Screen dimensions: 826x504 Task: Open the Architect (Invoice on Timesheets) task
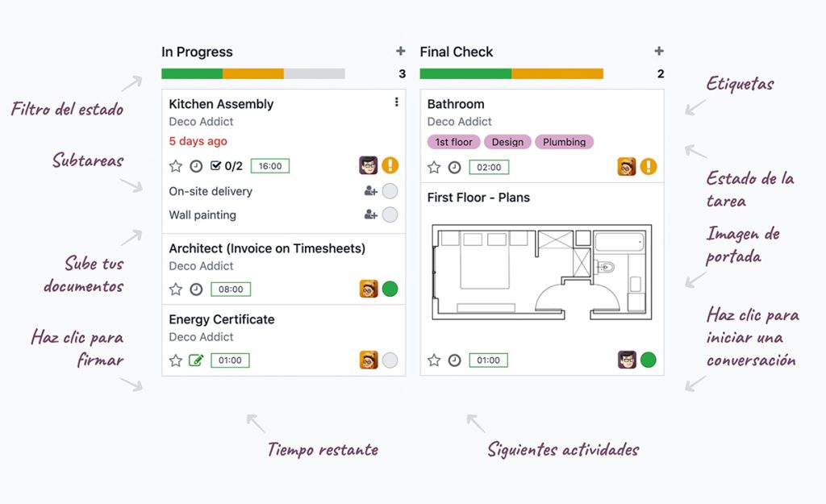tap(267, 248)
